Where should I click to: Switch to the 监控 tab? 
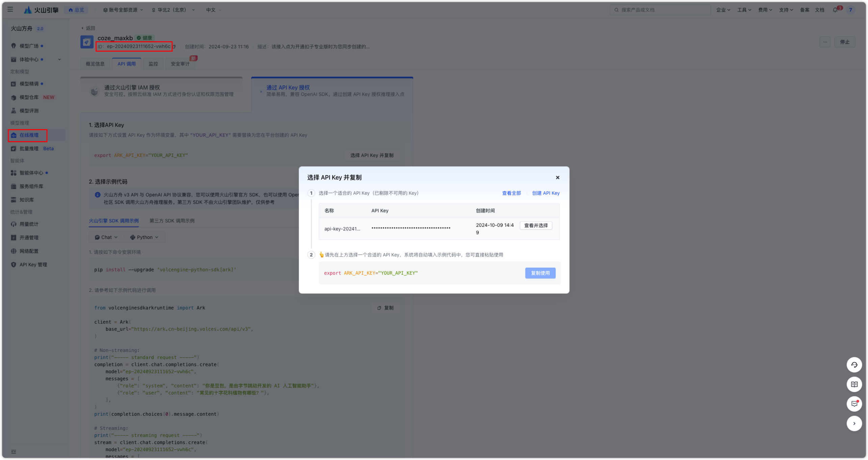[x=153, y=63]
